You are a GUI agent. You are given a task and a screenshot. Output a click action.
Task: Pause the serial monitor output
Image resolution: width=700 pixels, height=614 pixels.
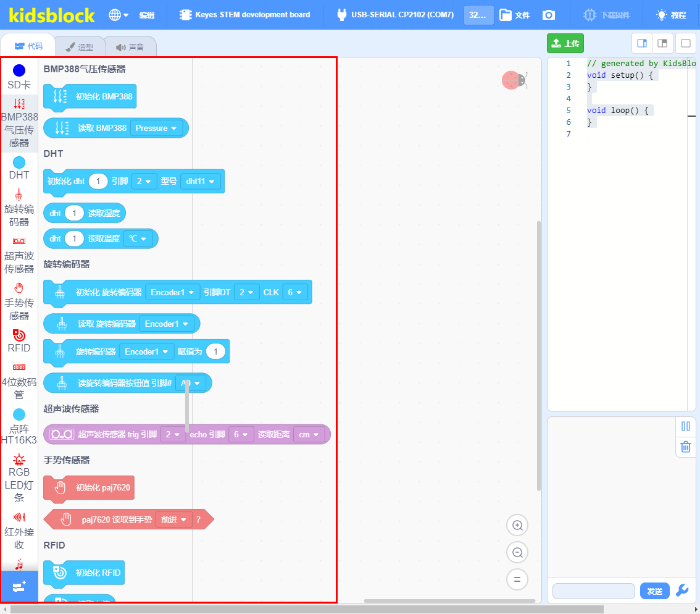(x=686, y=426)
